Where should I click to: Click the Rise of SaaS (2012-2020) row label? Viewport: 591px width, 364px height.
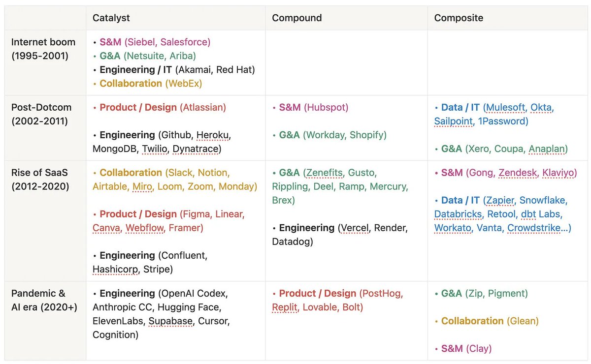pyautogui.click(x=40, y=180)
